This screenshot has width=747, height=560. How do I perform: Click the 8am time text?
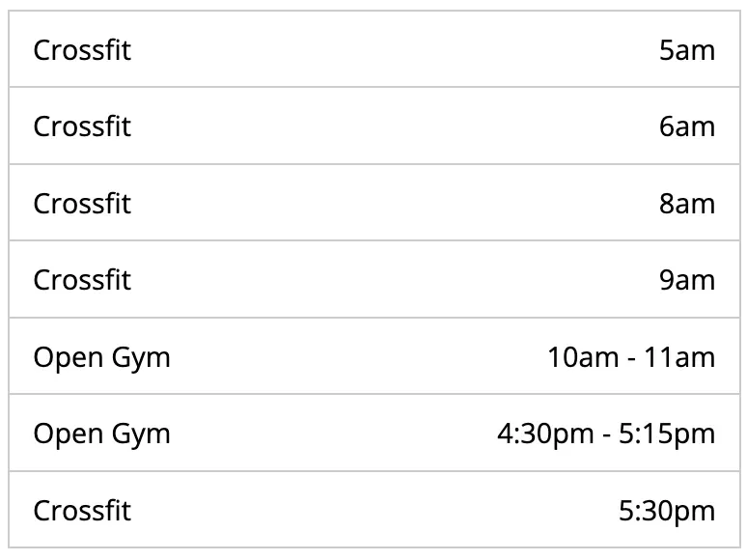pyautogui.click(x=687, y=204)
